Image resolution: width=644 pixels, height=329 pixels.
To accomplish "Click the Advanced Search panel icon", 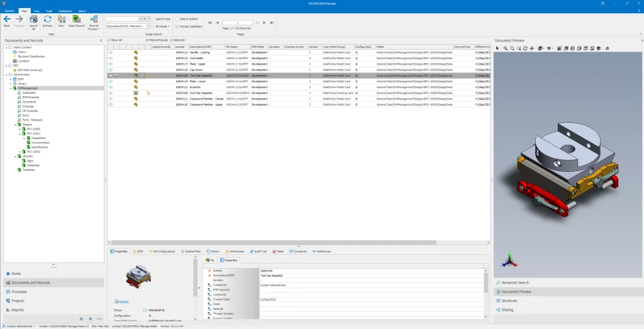I will (498, 282).
